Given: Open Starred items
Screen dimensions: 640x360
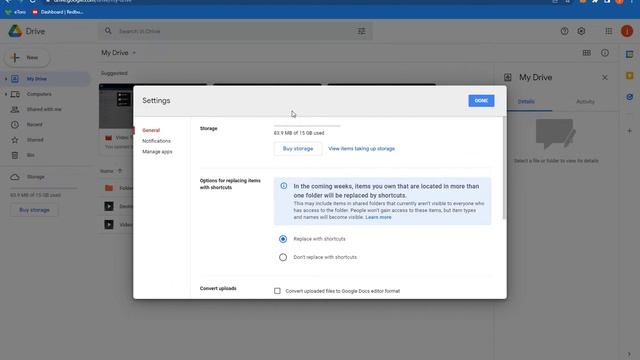Looking at the screenshot, I should 35,140.
